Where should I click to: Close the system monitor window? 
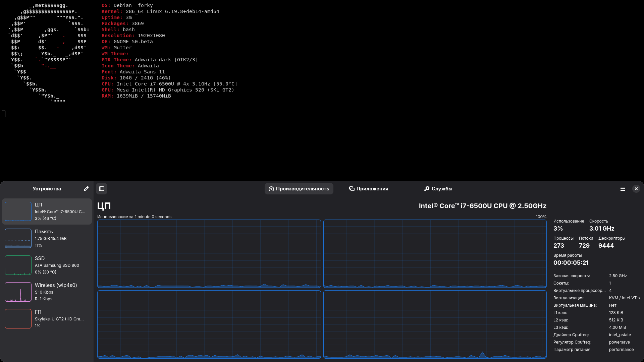click(636, 189)
